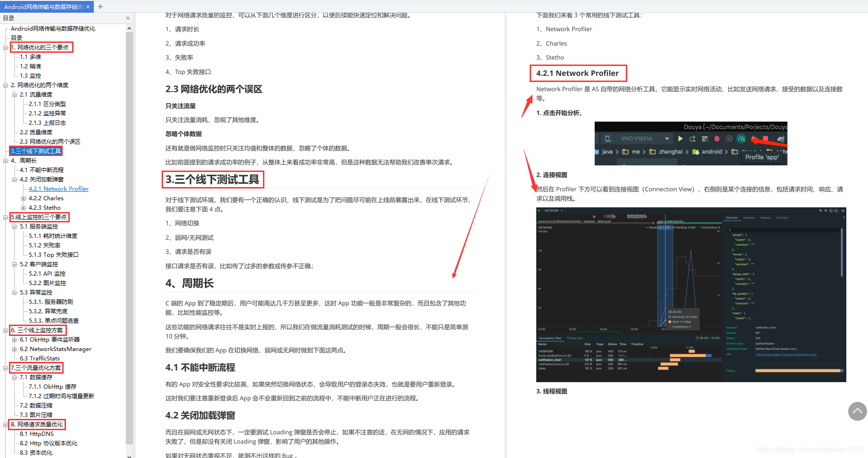The width and height of the screenshot is (868, 458).
Task: Go to '4.1 不能中断流程' in the outline
Action: (41, 170)
